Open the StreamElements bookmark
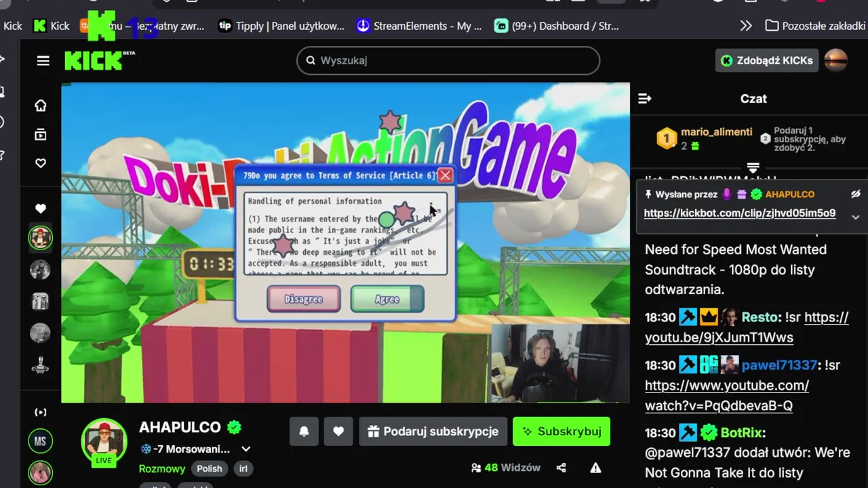Screen dimensions: 868x488 tap(419, 26)
